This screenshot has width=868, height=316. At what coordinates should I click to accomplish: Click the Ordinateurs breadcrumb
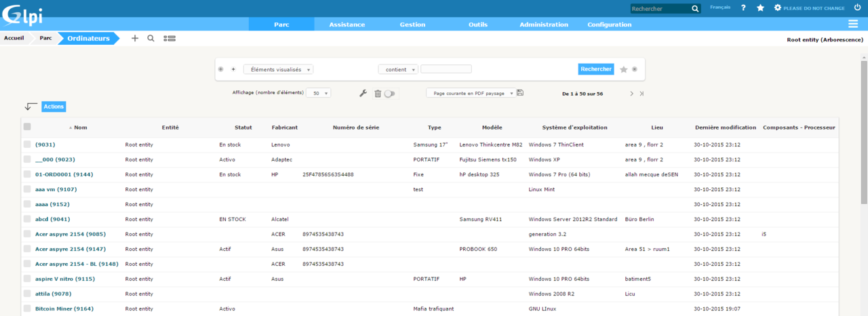tap(88, 39)
